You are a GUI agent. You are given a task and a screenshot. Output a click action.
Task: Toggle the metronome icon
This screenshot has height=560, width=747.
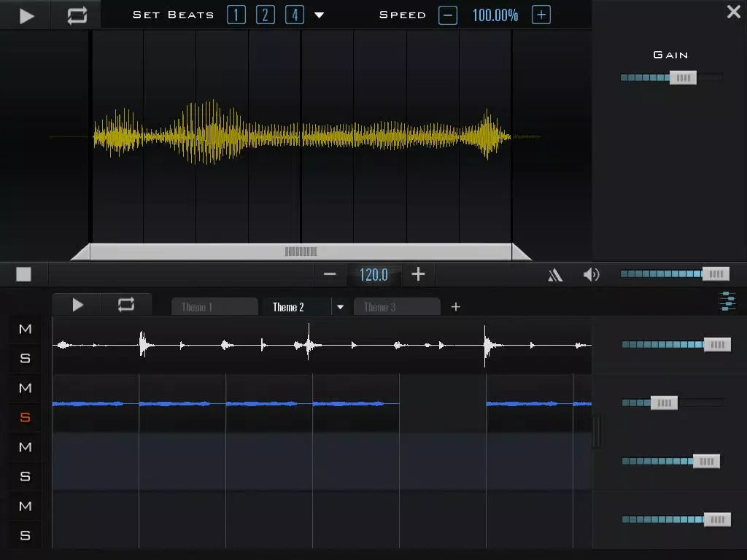[x=555, y=275]
